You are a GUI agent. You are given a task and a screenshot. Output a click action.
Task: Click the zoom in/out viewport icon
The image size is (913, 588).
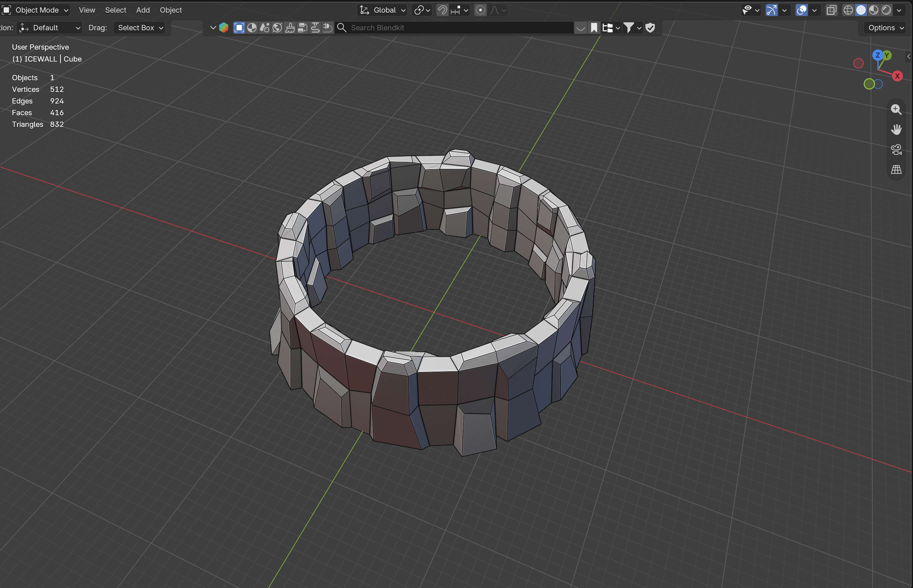(896, 110)
